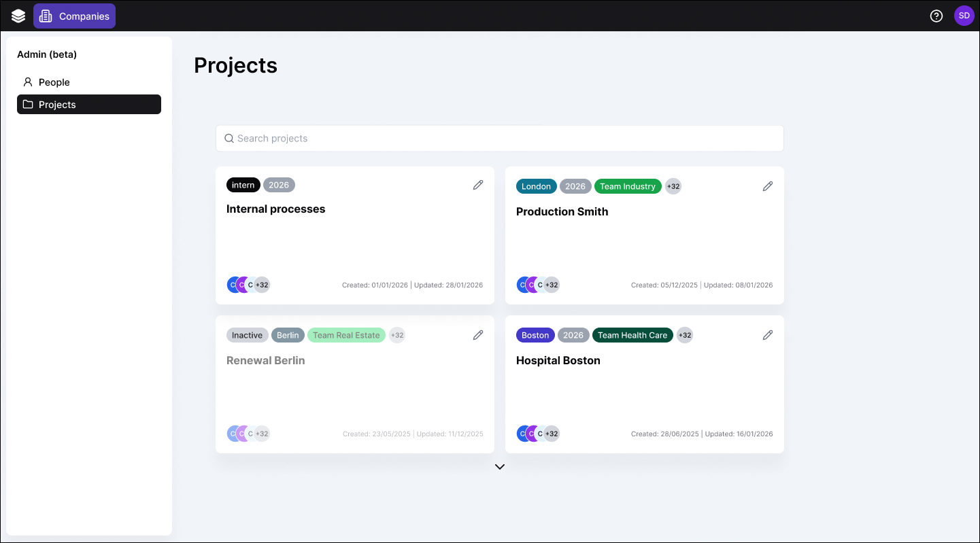This screenshot has height=543, width=980.
Task: Open the help question mark icon
Action: [x=936, y=16]
